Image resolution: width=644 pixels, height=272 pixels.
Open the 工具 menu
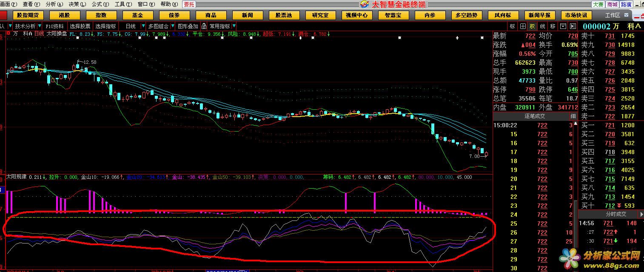[x=121, y=4]
